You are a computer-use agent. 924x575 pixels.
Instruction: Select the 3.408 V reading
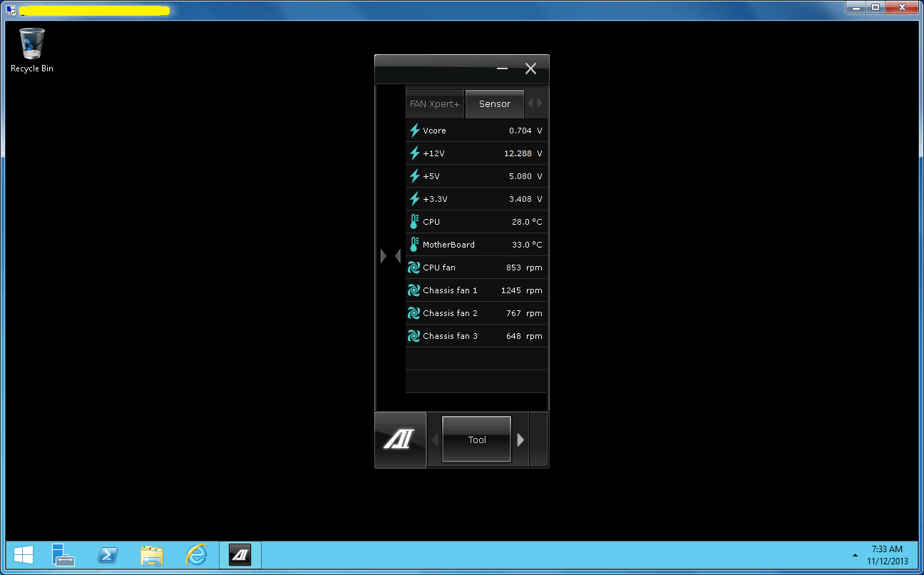click(x=525, y=199)
